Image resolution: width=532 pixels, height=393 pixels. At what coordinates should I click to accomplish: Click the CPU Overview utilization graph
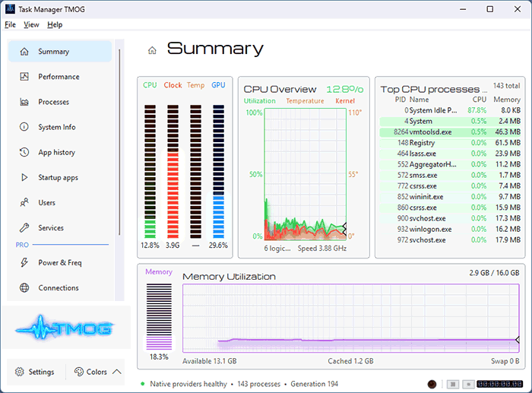pyautogui.click(x=306, y=174)
